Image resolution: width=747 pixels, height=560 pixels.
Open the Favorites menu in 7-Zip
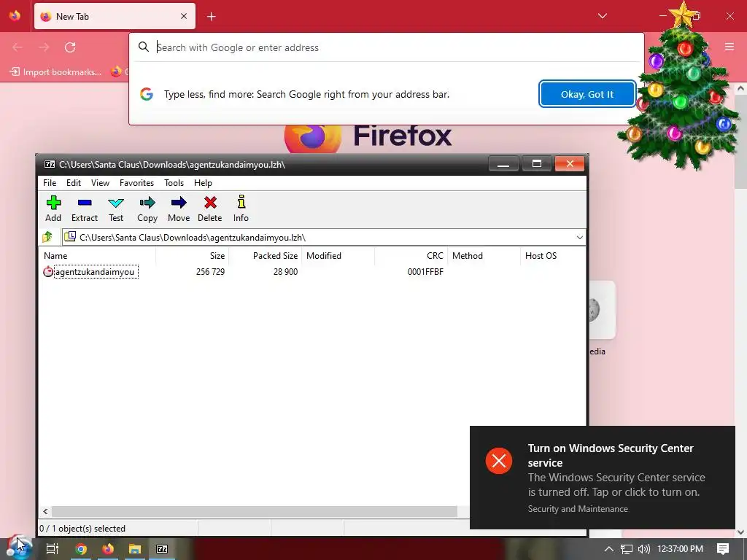click(x=136, y=183)
